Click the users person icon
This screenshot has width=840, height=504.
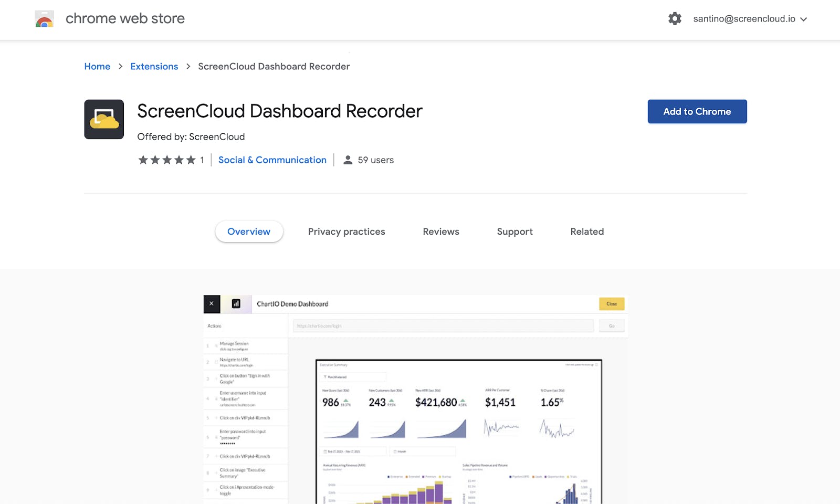[348, 160]
